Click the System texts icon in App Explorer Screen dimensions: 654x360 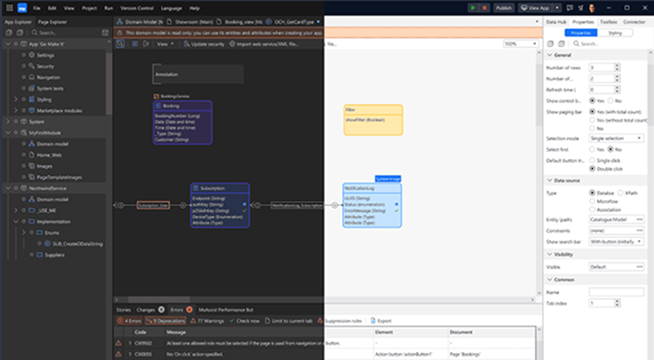[x=32, y=88]
